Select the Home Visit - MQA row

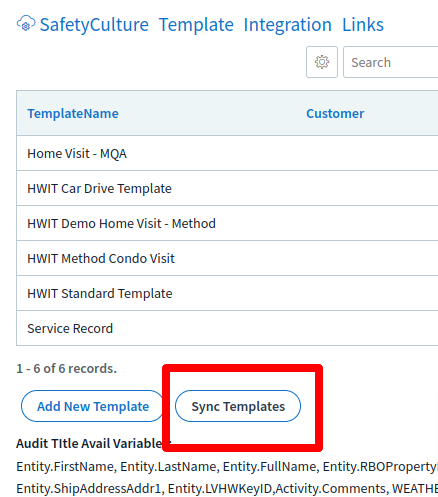coord(227,153)
